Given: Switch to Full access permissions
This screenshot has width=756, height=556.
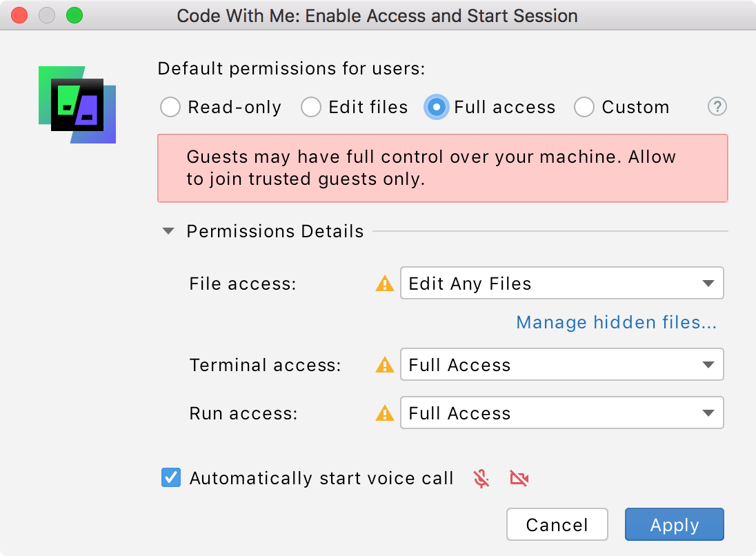Looking at the screenshot, I should click(x=436, y=107).
